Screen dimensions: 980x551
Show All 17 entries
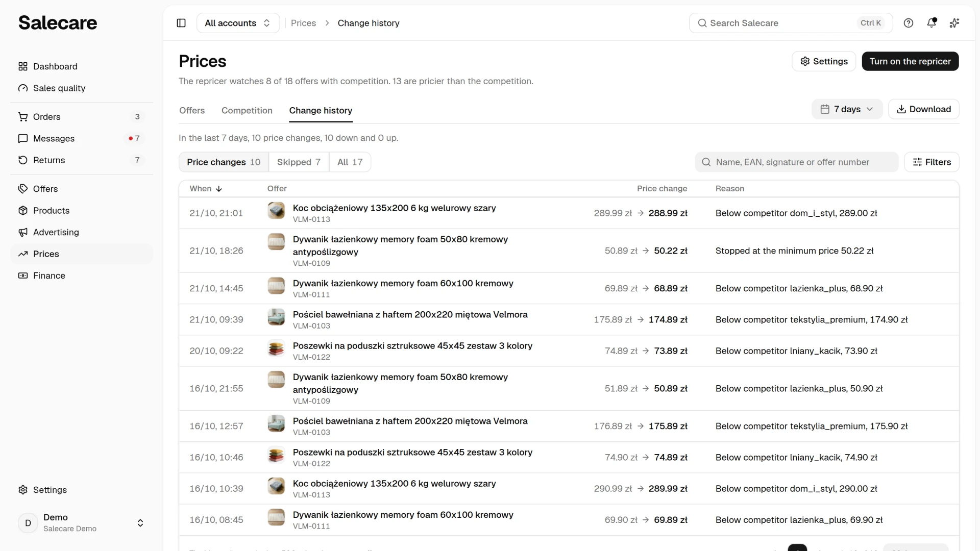[350, 162]
